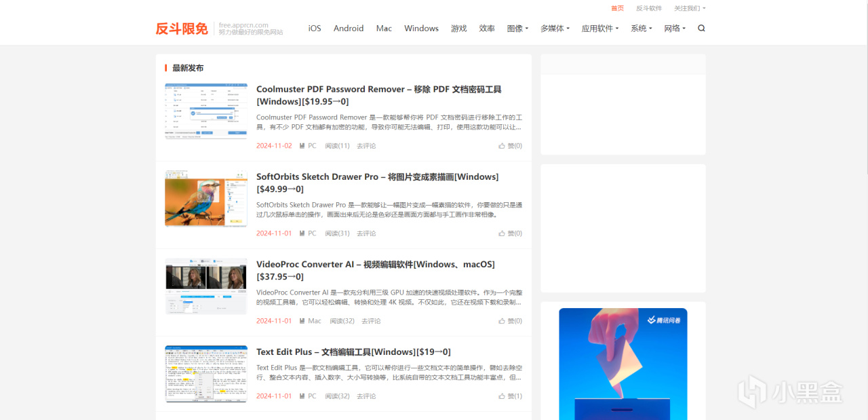Like the VideoProc Converter AI post

point(510,321)
